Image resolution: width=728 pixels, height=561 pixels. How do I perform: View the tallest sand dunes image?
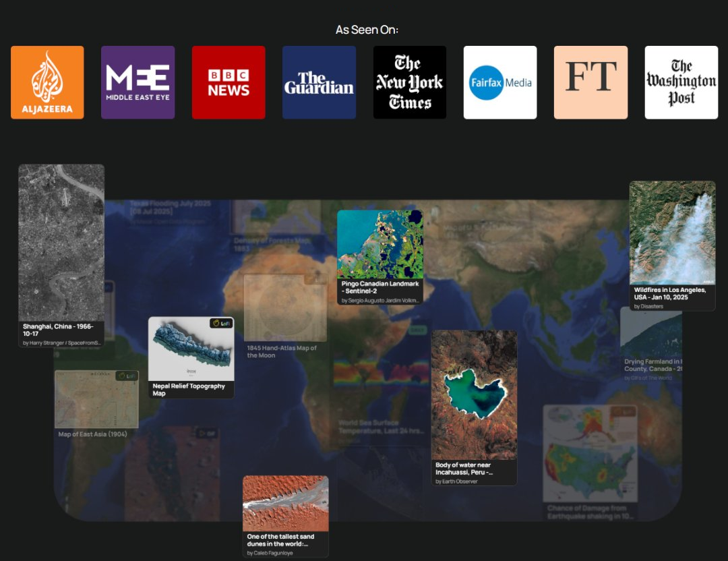pyautogui.click(x=286, y=504)
